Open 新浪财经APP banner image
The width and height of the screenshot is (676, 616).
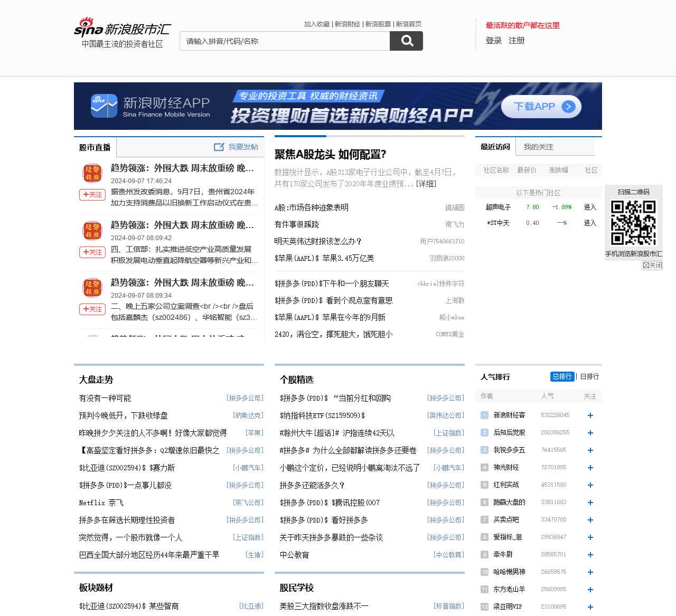tap(338, 106)
